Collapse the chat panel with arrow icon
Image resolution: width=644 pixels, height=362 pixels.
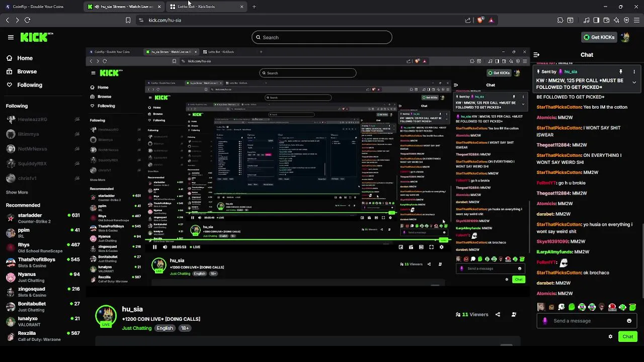[x=536, y=55]
